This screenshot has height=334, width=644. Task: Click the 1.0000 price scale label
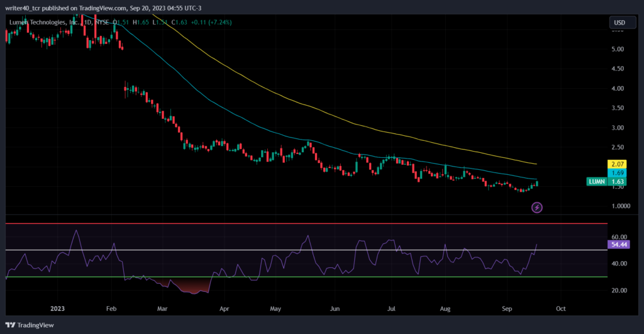point(621,206)
